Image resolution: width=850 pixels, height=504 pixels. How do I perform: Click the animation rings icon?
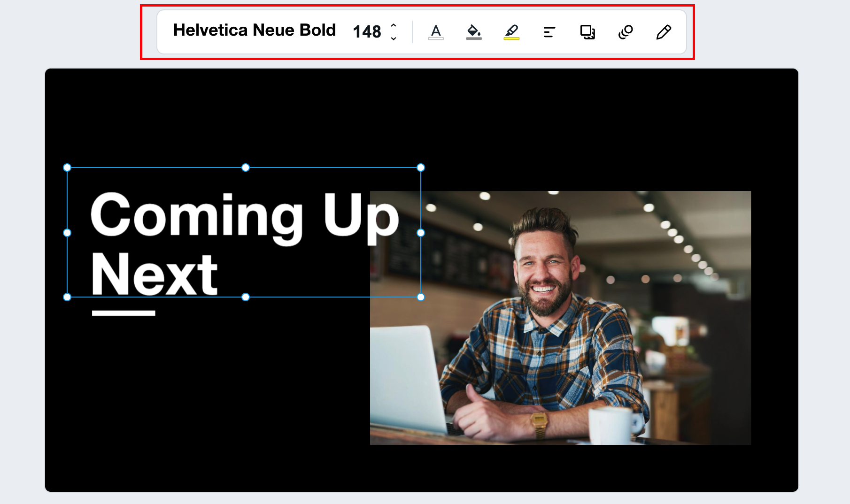[625, 32]
